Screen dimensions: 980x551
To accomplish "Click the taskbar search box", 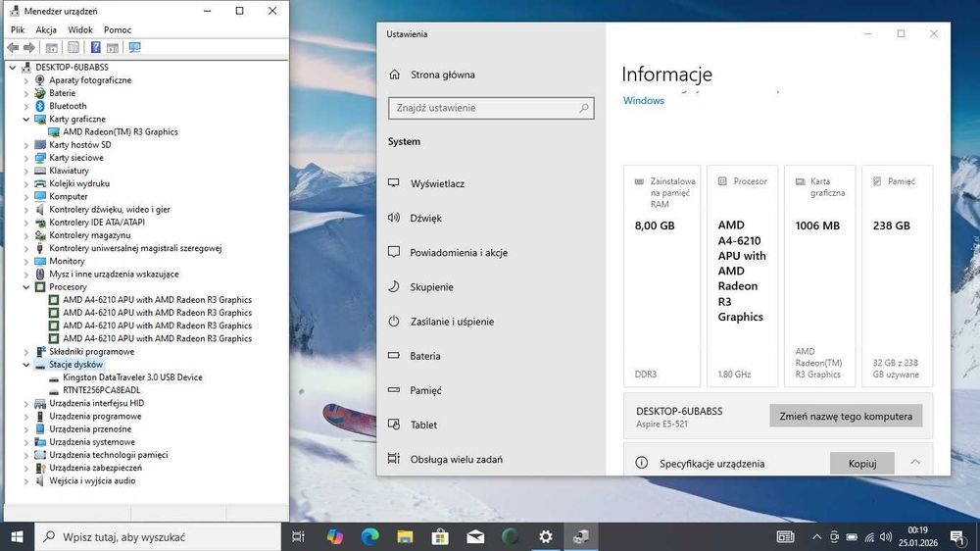I will tap(158, 536).
